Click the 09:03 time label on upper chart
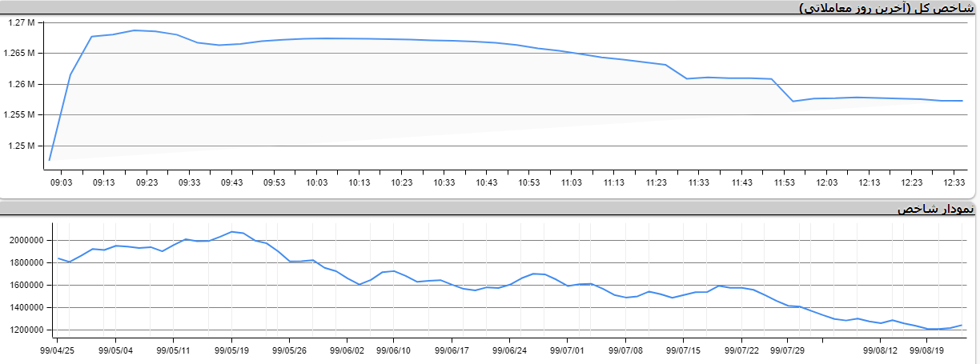The height and width of the screenshot is (364, 980). [x=62, y=182]
